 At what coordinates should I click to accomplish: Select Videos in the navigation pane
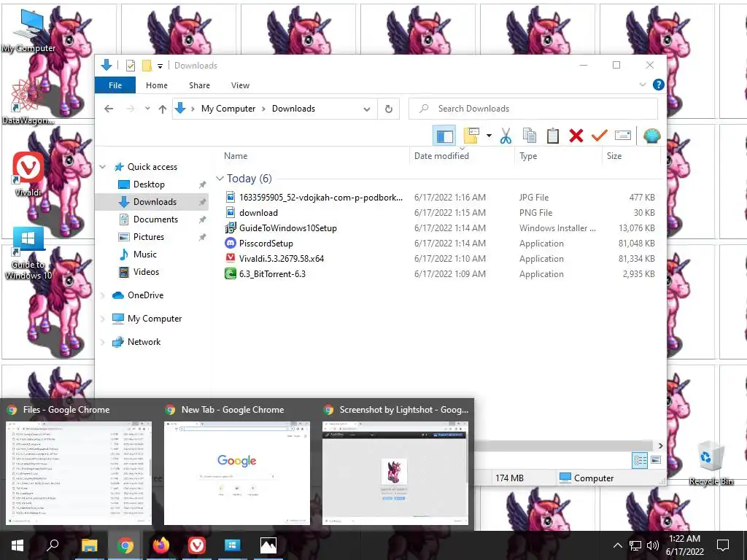click(x=146, y=272)
